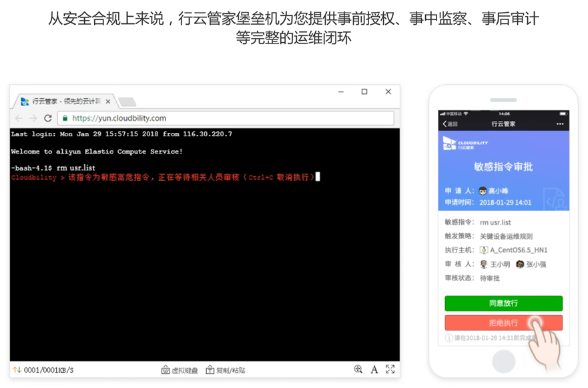Open the 复制/粘贴 copy paste tool

(x=226, y=370)
